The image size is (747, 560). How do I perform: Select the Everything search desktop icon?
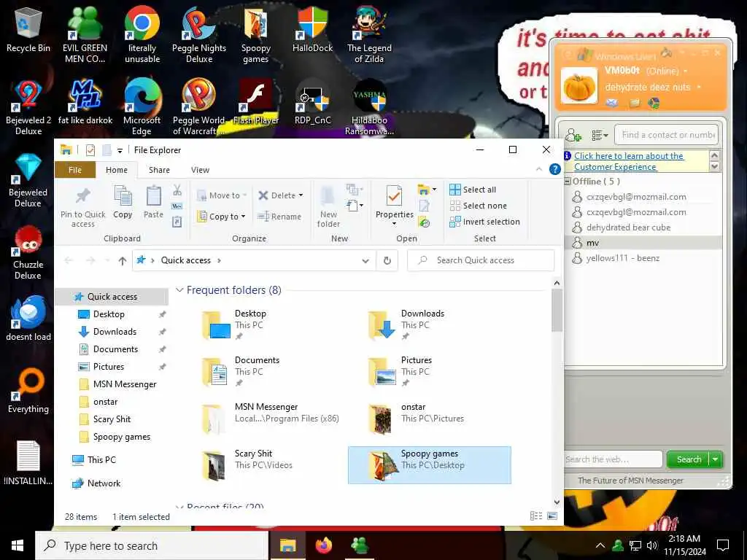click(28, 391)
